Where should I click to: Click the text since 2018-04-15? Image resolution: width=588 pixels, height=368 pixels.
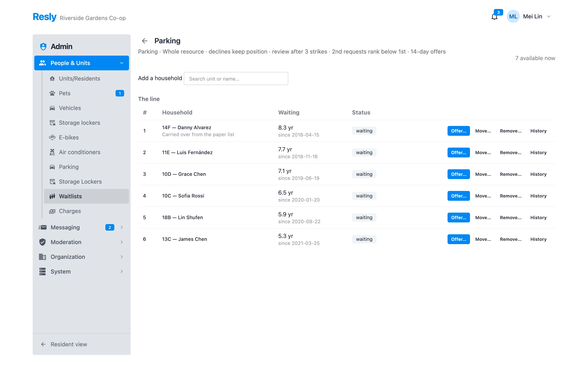pos(299,135)
